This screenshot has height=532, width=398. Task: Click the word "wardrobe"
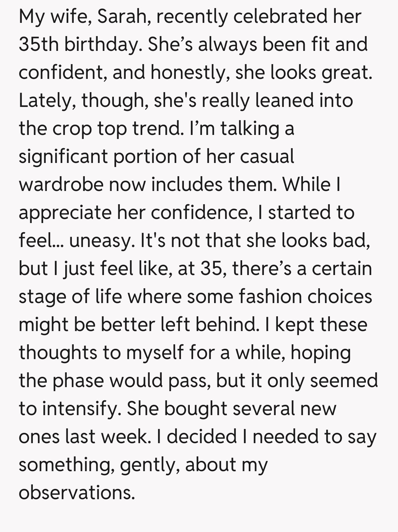click(60, 184)
